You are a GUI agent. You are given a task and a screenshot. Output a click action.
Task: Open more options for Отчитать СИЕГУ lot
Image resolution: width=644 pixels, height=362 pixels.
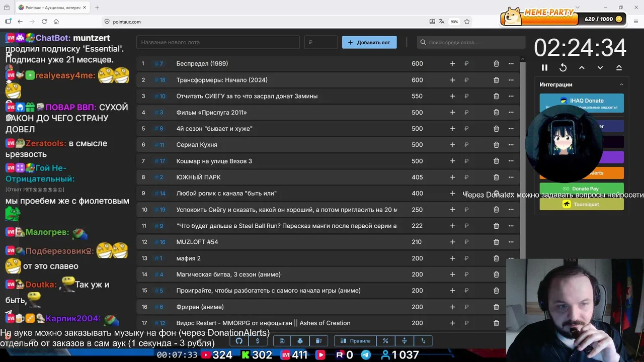(x=511, y=96)
